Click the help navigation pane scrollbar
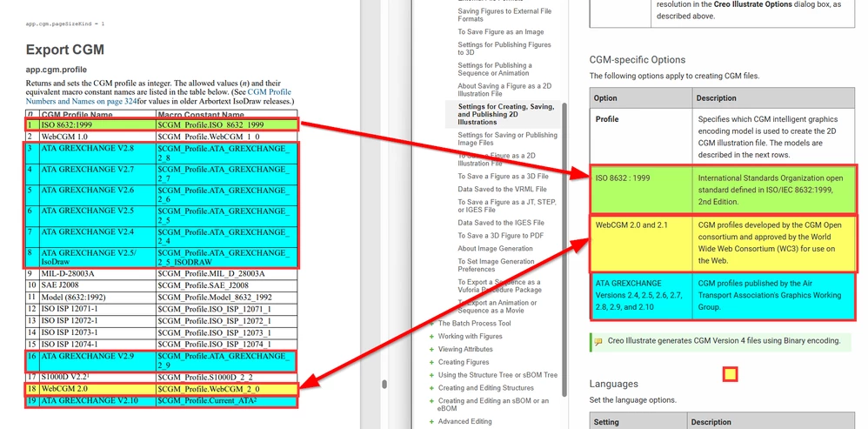 (x=564, y=249)
